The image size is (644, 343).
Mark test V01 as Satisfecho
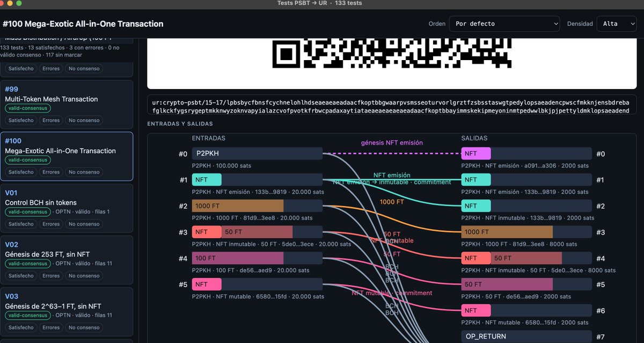point(21,224)
